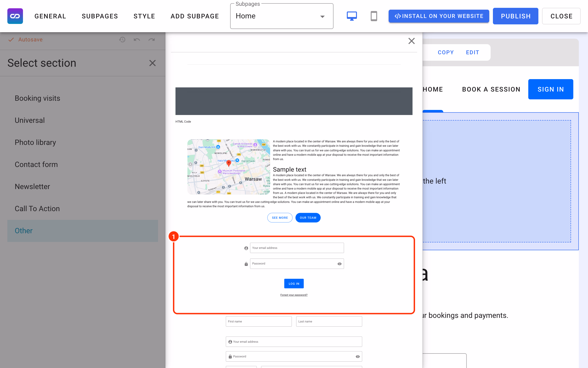
Task: Click INSTALL ON YOUR WEBSITE button
Action: coord(438,16)
